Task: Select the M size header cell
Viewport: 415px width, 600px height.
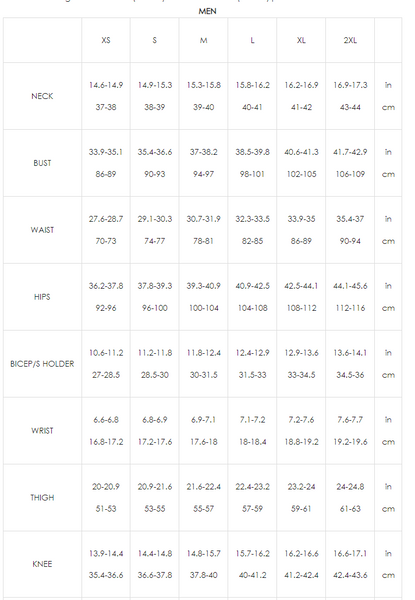Action: click(x=203, y=40)
